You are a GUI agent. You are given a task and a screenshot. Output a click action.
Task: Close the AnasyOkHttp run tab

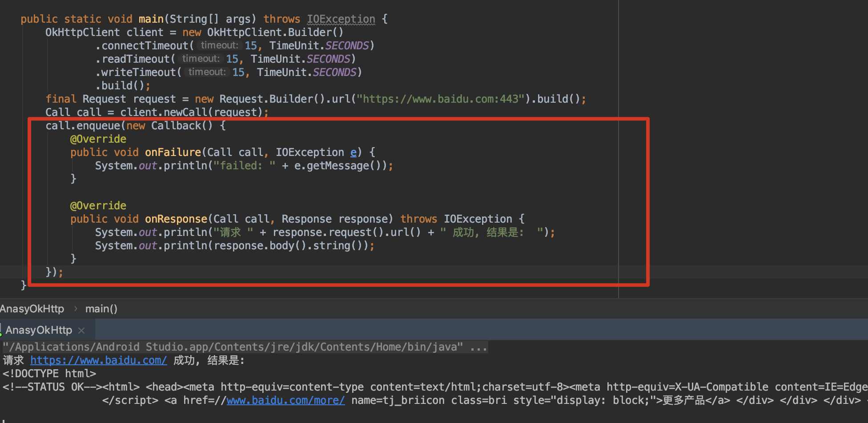[81, 330]
